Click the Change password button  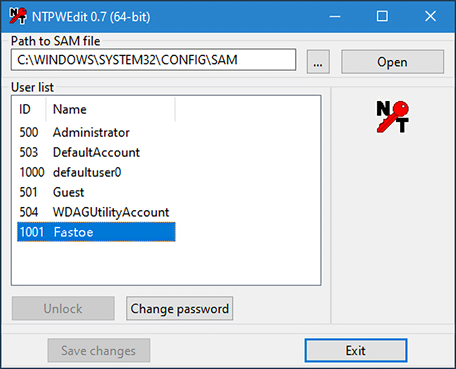pyautogui.click(x=179, y=308)
